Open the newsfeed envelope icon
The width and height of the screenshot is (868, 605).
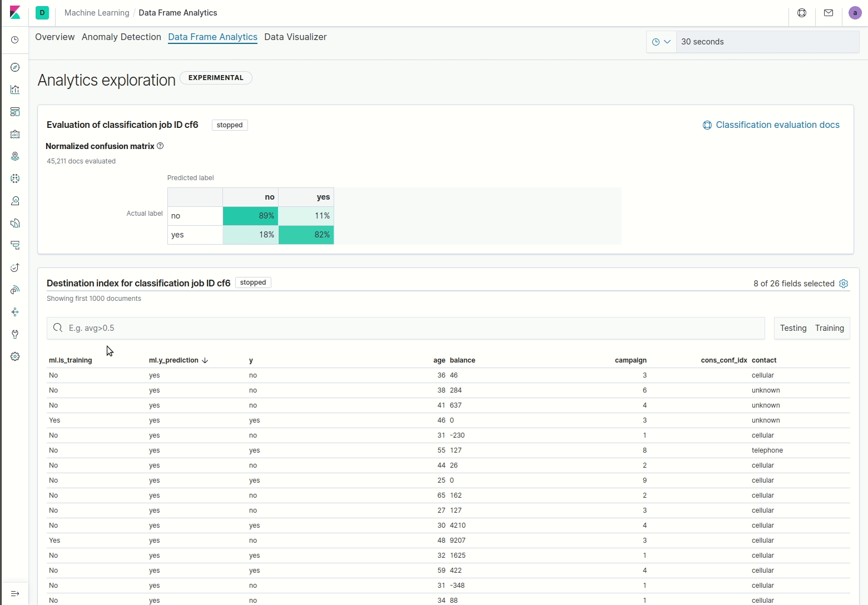(x=828, y=13)
